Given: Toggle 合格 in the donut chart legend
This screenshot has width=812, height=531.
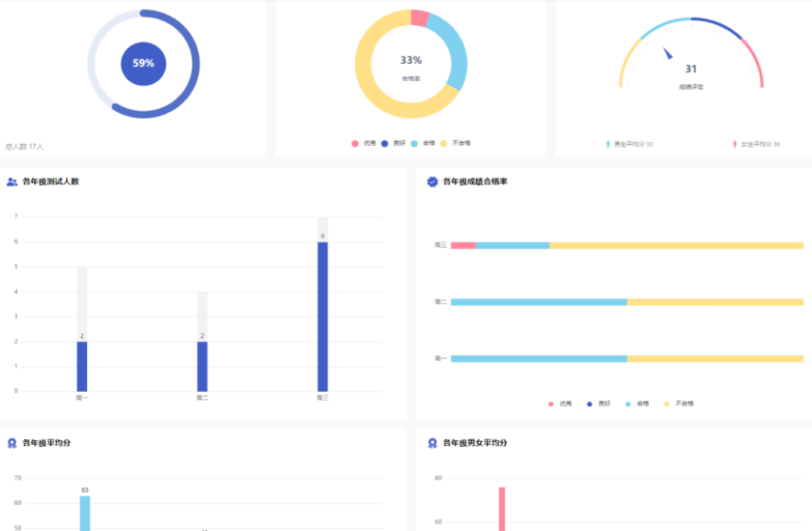Looking at the screenshot, I should click(x=423, y=144).
